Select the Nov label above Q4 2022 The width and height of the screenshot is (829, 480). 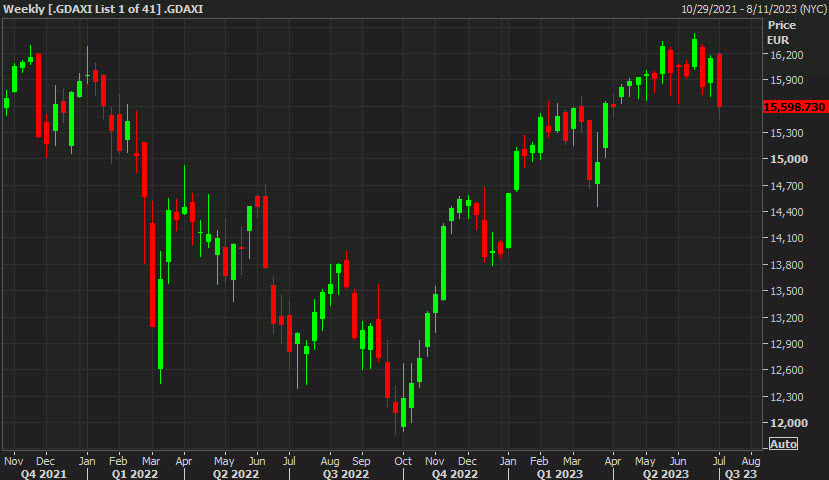click(x=435, y=461)
